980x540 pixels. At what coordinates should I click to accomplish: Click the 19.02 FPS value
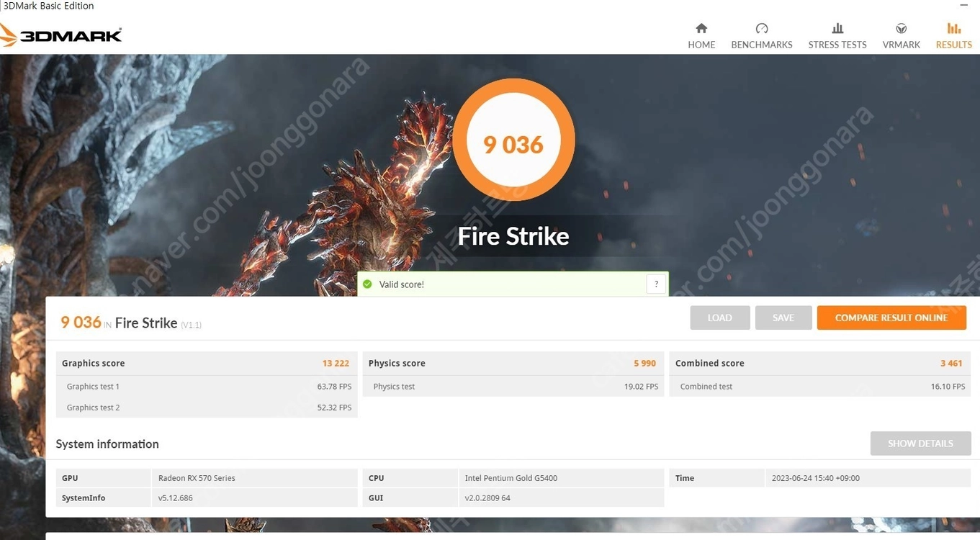tap(642, 387)
